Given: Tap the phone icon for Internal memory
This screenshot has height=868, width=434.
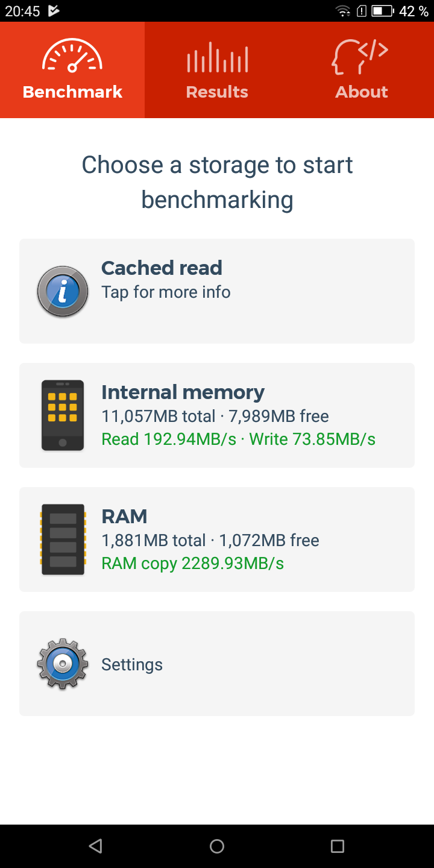Looking at the screenshot, I should pyautogui.click(x=63, y=415).
